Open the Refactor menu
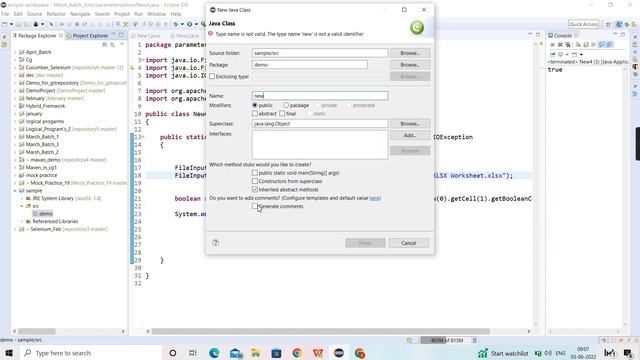640x360 pixels. point(56,14)
